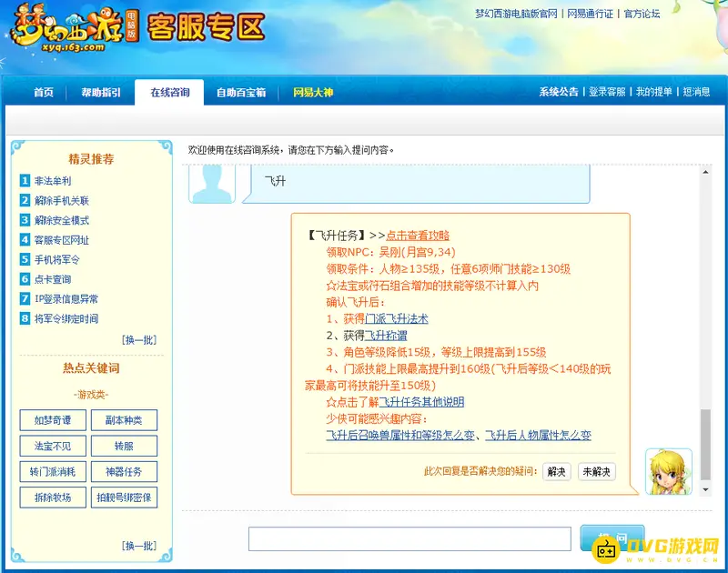The image size is (728, 573).
Task: Click the 领取NPC: 吴刚(月宫9,34) line
Action: point(390,253)
